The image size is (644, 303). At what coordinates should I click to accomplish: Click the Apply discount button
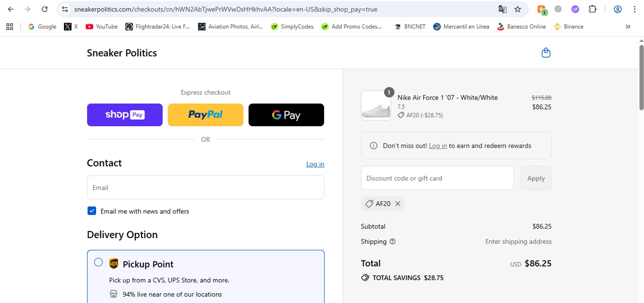click(x=536, y=178)
